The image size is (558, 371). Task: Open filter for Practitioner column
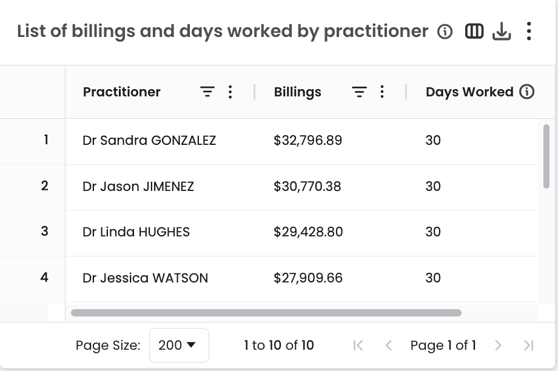207,92
